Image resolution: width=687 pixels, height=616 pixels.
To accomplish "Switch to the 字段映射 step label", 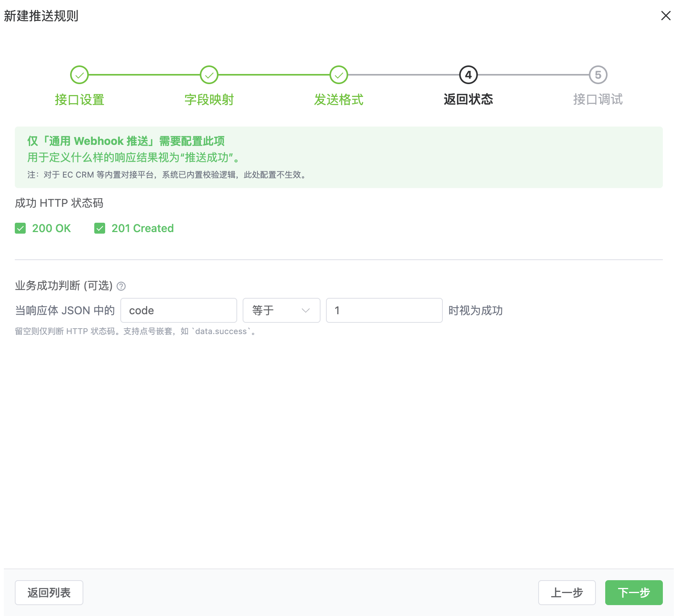I will coord(209,100).
